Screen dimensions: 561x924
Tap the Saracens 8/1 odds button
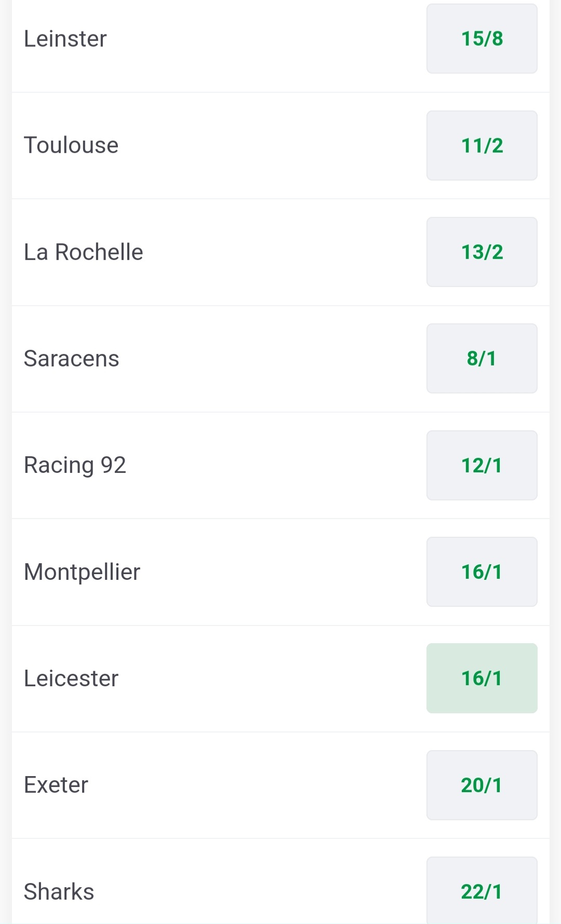tap(482, 359)
